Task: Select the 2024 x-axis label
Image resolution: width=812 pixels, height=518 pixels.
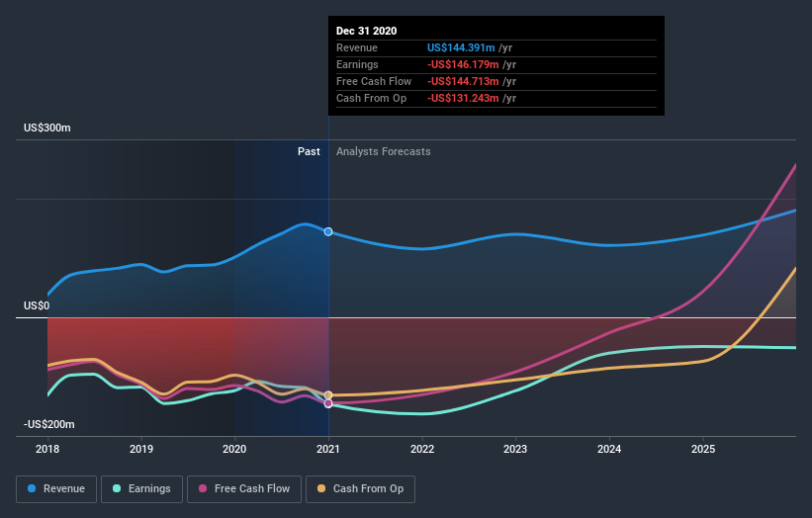Action: coord(609,449)
